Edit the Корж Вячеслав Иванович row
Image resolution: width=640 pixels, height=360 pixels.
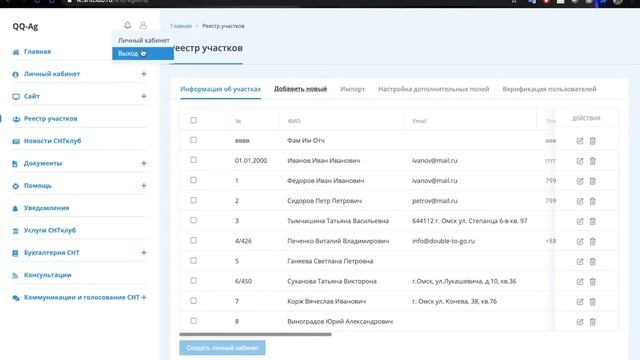pos(580,302)
